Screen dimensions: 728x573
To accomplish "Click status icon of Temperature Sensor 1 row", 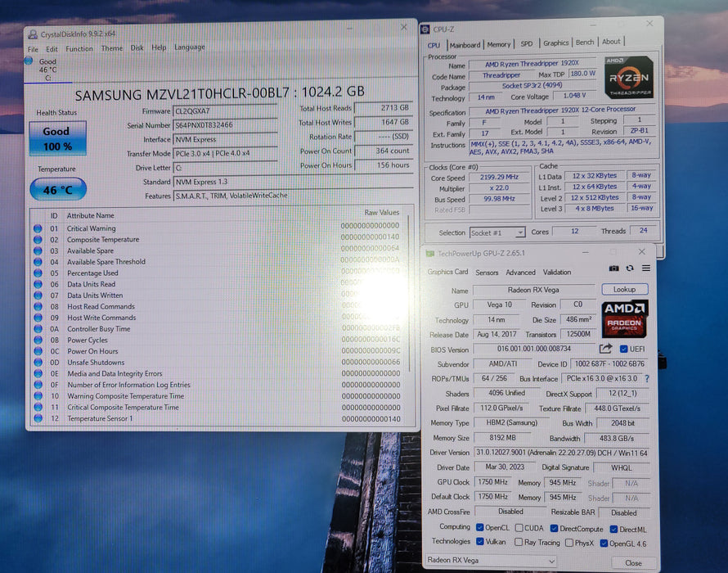I will (x=38, y=418).
